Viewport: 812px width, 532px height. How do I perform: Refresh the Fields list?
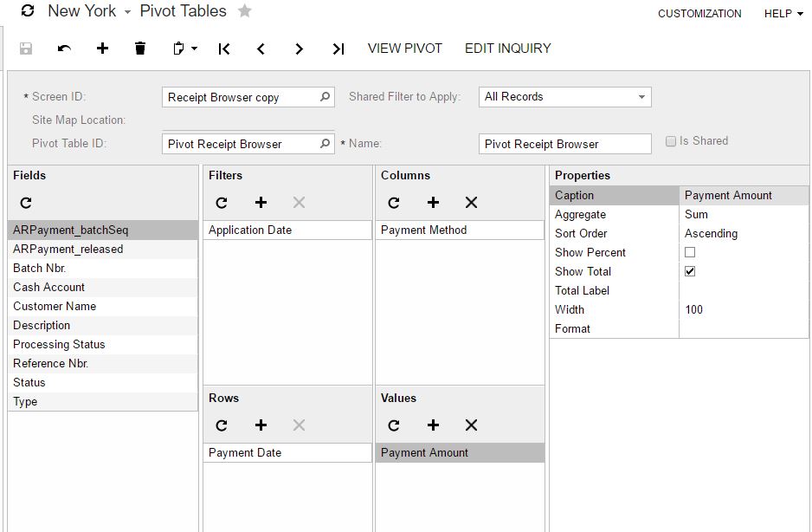[26, 203]
